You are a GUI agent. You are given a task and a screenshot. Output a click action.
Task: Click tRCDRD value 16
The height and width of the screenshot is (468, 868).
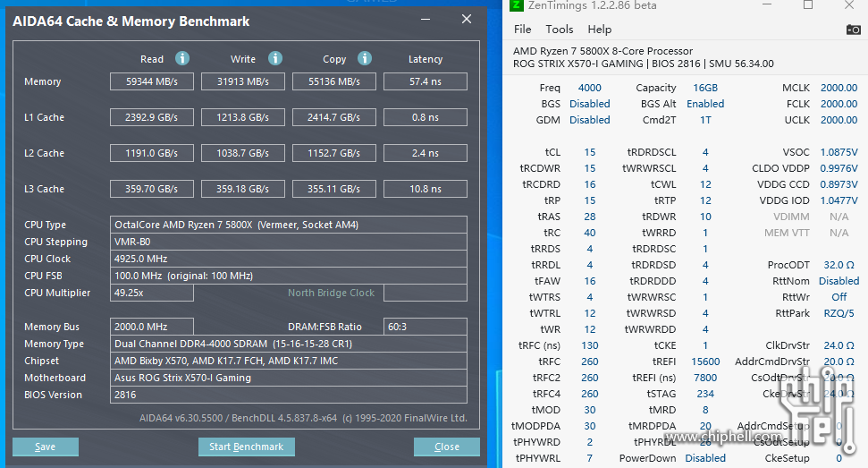tap(590, 183)
